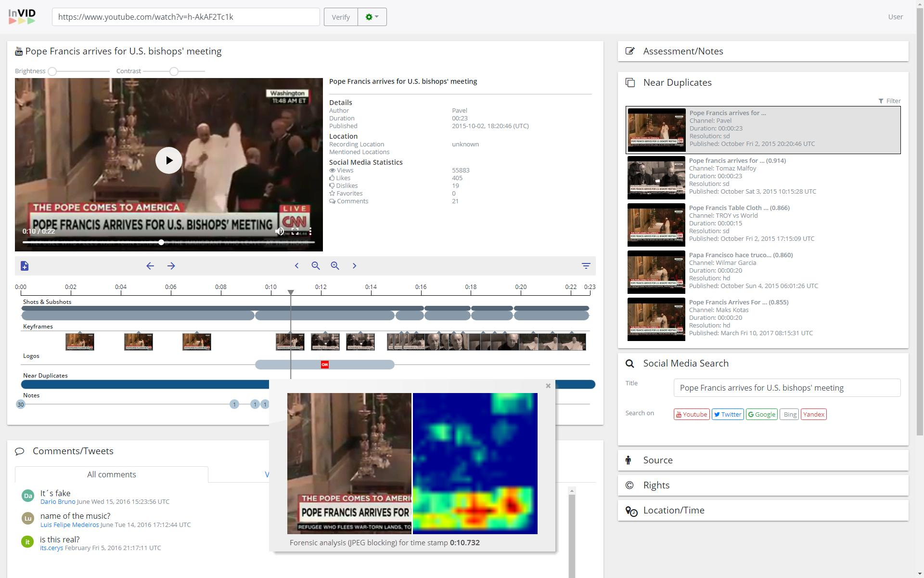The height and width of the screenshot is (578, 924).
Task: Open the settings gear dropdown
Action: click(372, 17)
